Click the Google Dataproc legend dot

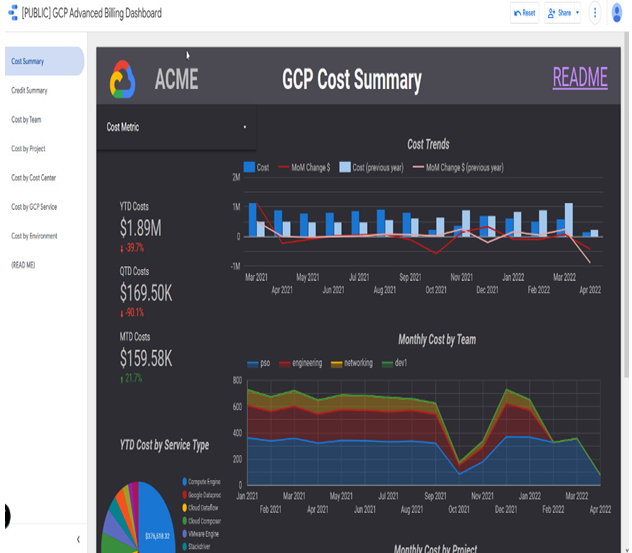point(185,495)
